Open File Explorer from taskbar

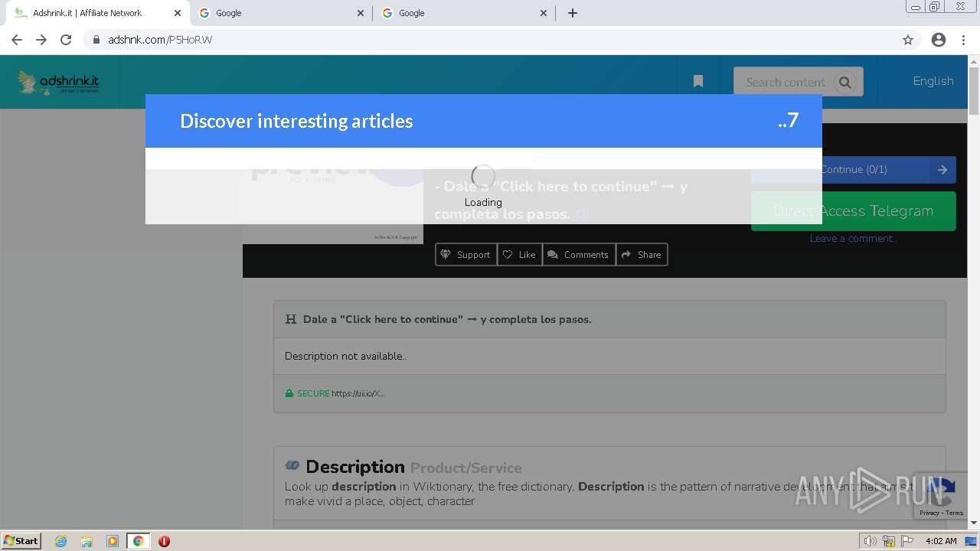click(87, 541)
